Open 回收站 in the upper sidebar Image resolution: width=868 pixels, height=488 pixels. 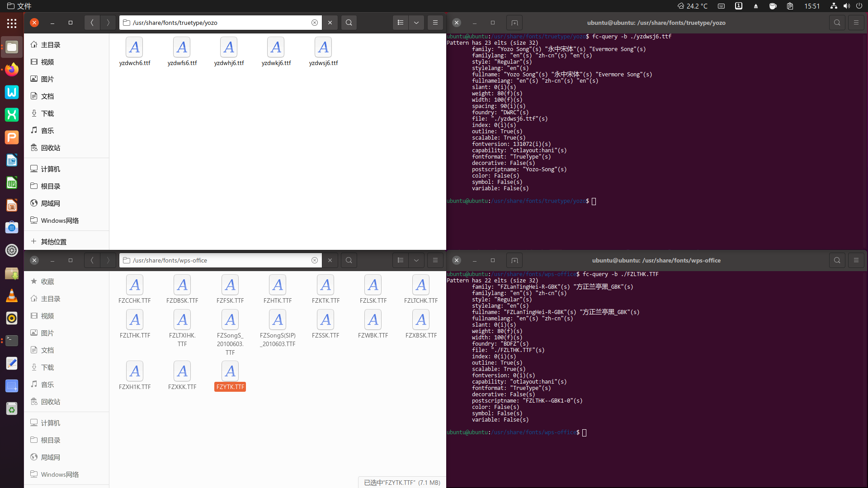click(x=66, y=148)
